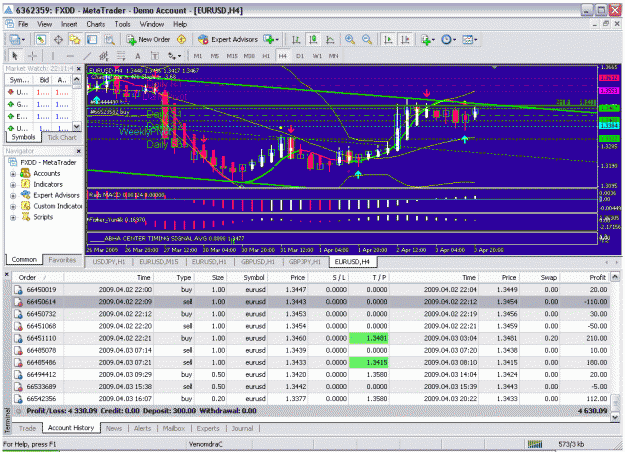Sort history by Order column header
Image resolution: width=625 pixels, height=452 pixels.
point(38,277)
